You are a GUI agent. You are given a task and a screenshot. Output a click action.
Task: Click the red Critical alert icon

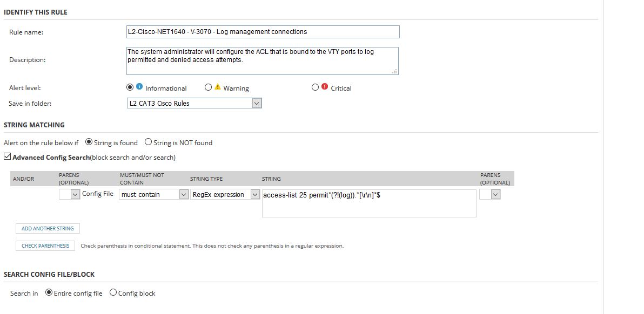[x=325, y=86]
